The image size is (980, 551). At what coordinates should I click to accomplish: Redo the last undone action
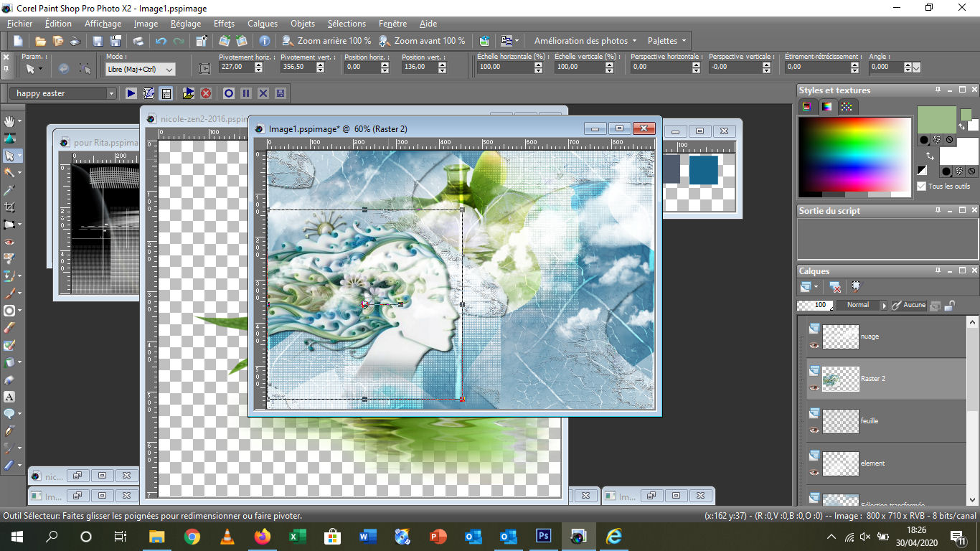(179, 41)
